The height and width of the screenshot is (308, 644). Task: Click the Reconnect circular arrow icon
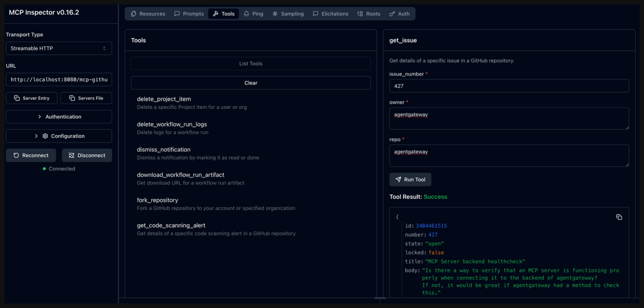click(x=16, y=155)
